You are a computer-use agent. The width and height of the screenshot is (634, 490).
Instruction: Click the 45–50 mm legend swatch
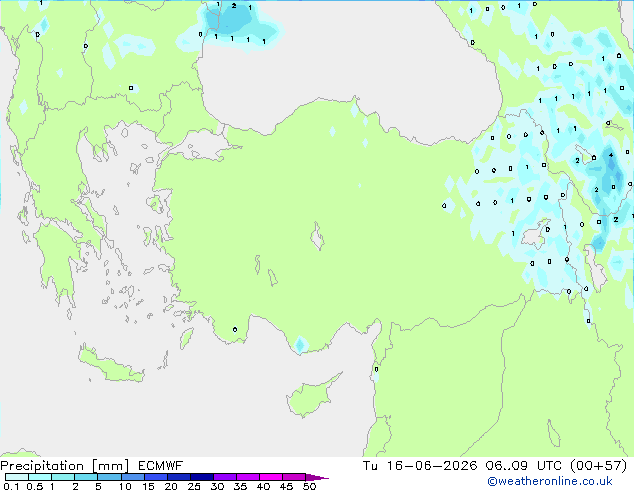click(x=294, y=477)
